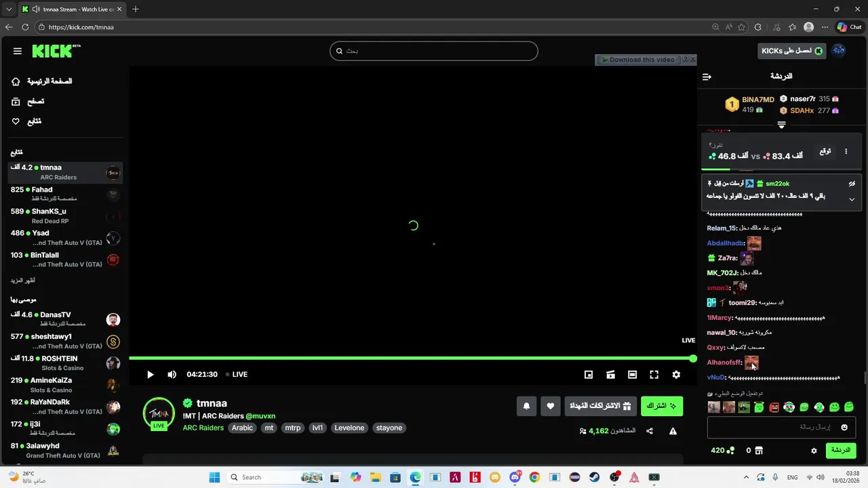Follow tmnaa with the heart button
The image size is (868, 488).
(x=551, y=406)
